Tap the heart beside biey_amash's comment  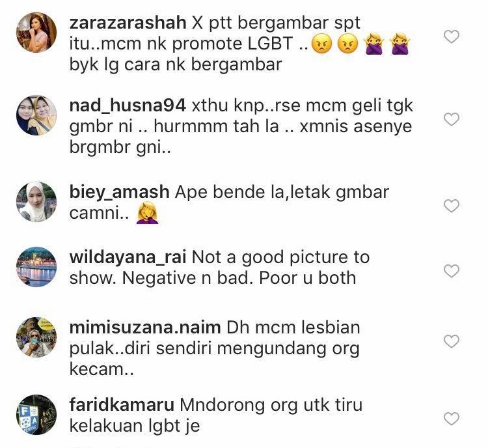[452, 206]
